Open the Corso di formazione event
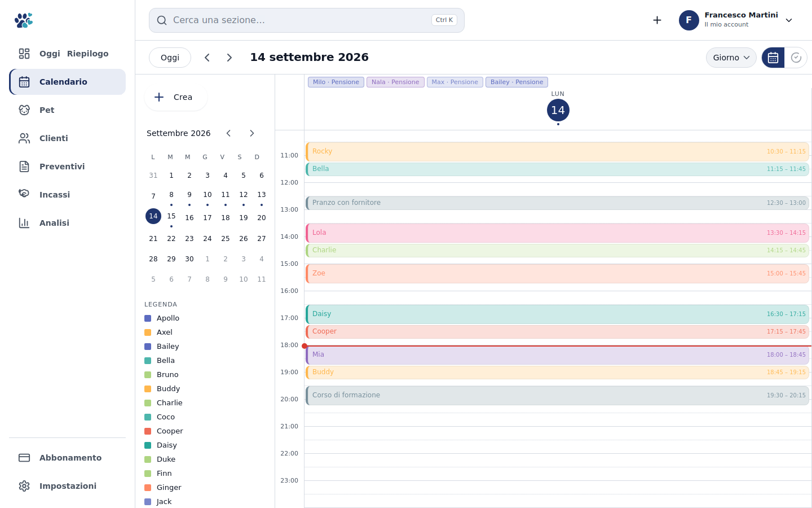This screenshot has width=812, height=508. [557, 396]
